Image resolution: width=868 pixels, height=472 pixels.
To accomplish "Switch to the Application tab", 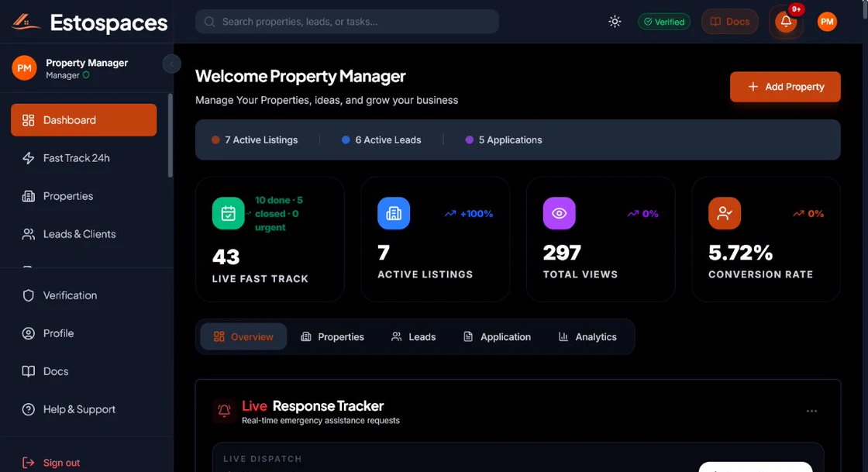I will pyautogui.click(x=497, y=336).
